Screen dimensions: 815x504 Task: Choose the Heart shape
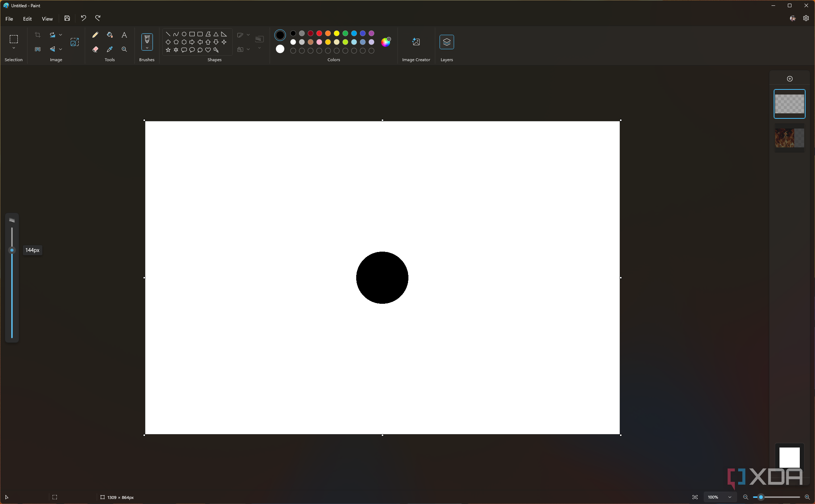click(x=208, y=50)
